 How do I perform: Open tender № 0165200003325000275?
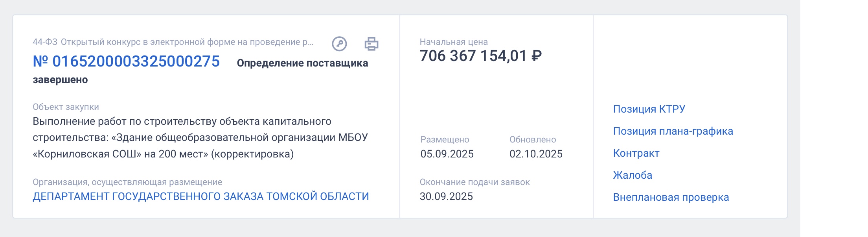[126, 61]
